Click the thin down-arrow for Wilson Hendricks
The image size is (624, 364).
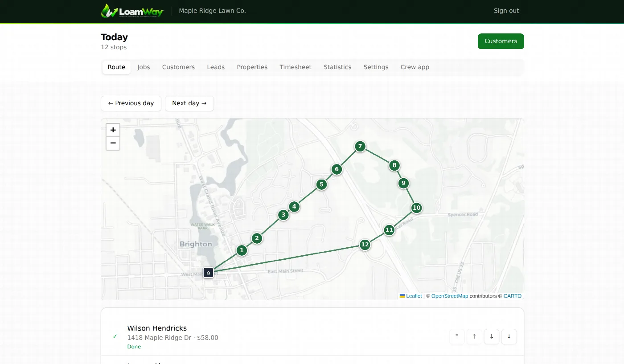pyautogui.click(x=509, y=337)
